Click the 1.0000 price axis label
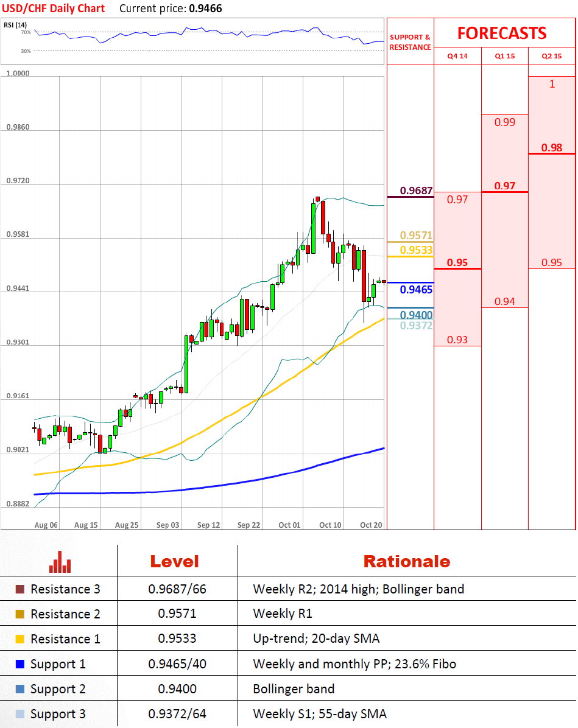578x728 pixels. (x=18, y=74)
